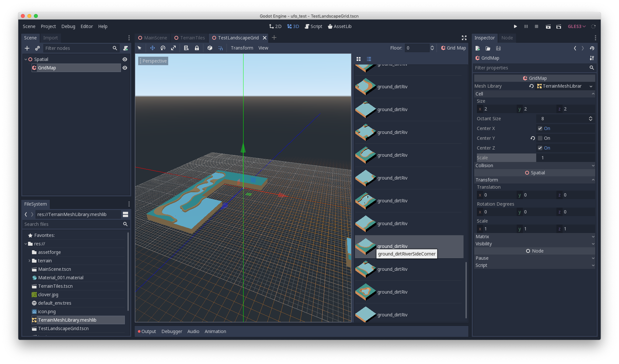
Task: Click the Lock Selected Object icon
Action: pos(197,48)
